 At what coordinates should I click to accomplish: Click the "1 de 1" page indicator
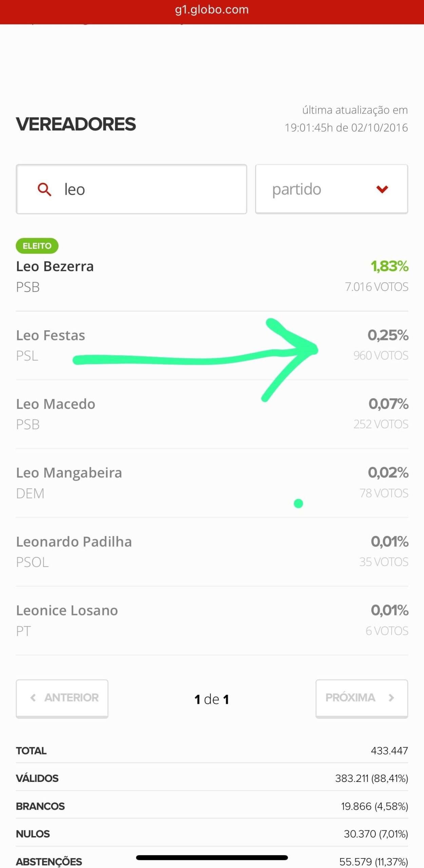(x=212, y=699)
